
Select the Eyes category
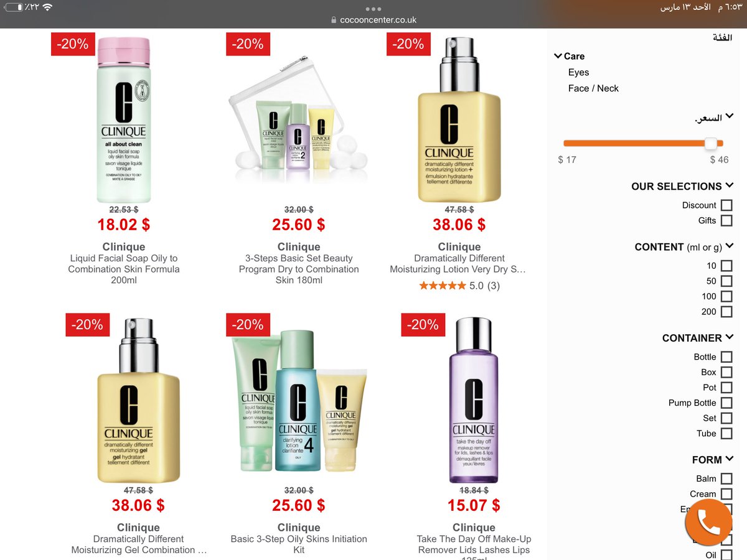pos(578,72)
